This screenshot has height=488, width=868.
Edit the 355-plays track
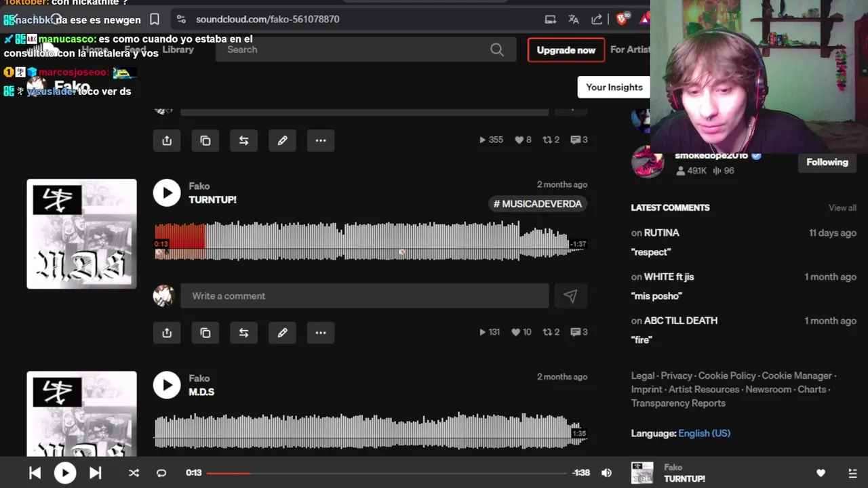[x=282, y=140]
